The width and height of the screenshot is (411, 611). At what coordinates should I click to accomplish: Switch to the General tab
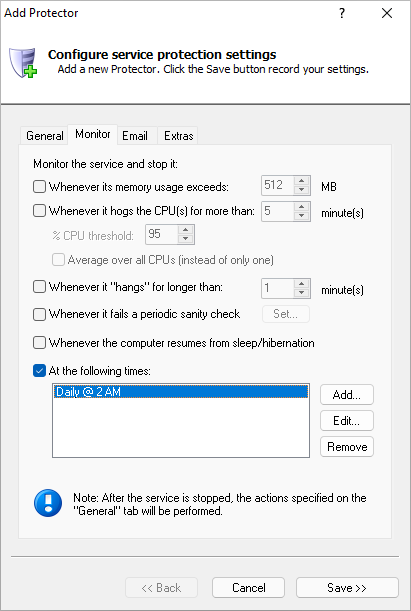[44, 136]
